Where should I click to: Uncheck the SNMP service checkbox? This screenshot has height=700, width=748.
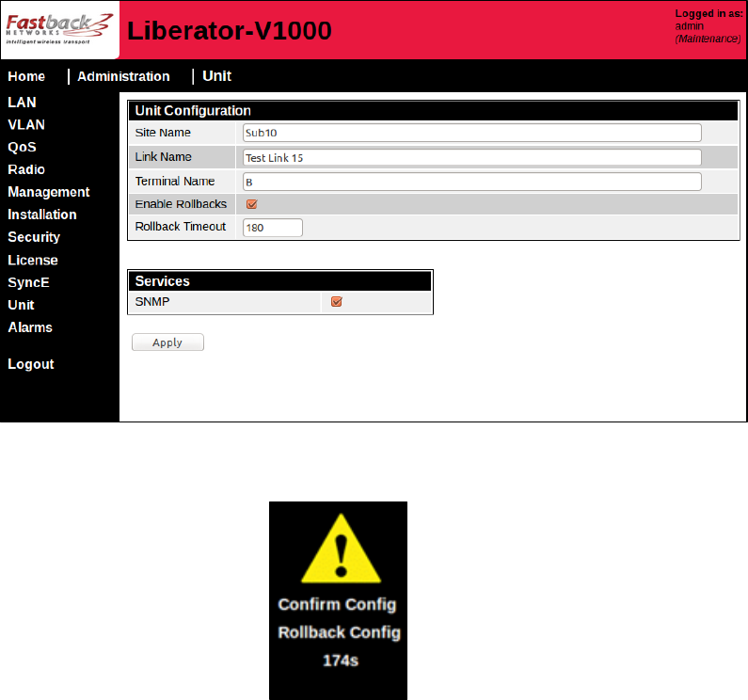point(336,302)
